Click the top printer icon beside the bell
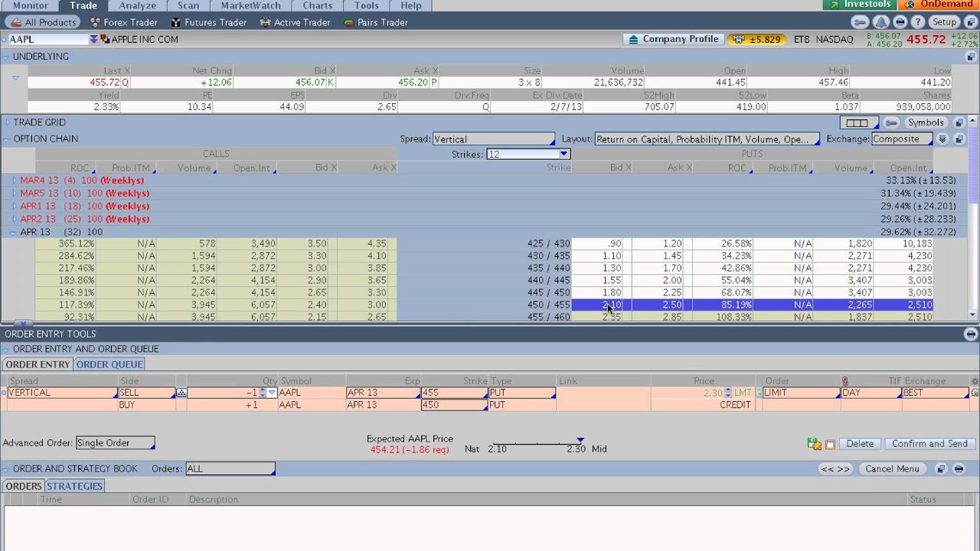Image resolution: width=980 pixels, height=551 pixels. point(901,22)
